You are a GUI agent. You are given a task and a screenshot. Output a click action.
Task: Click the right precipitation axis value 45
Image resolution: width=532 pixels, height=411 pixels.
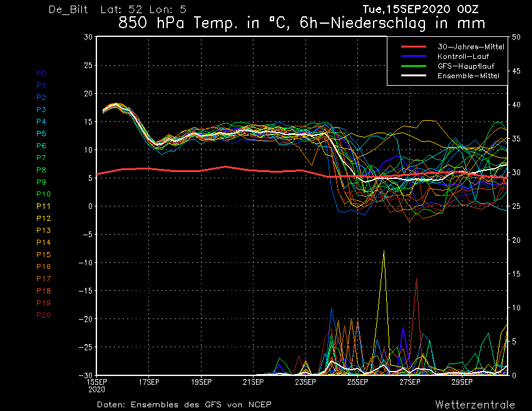[x=516, y=71]
